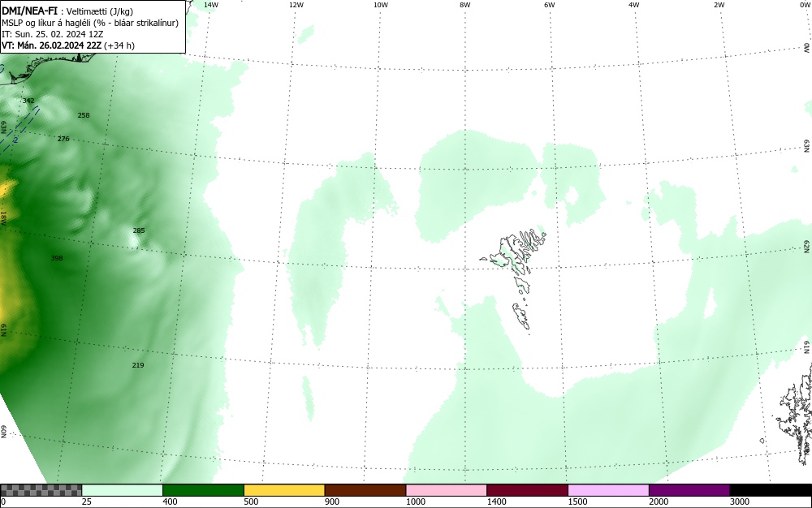Viewport: 812px width, 508px height.
Task: Click the maroon 1400-1500 legend swatch
Action: pyautogui.click(x=527, y=490)
